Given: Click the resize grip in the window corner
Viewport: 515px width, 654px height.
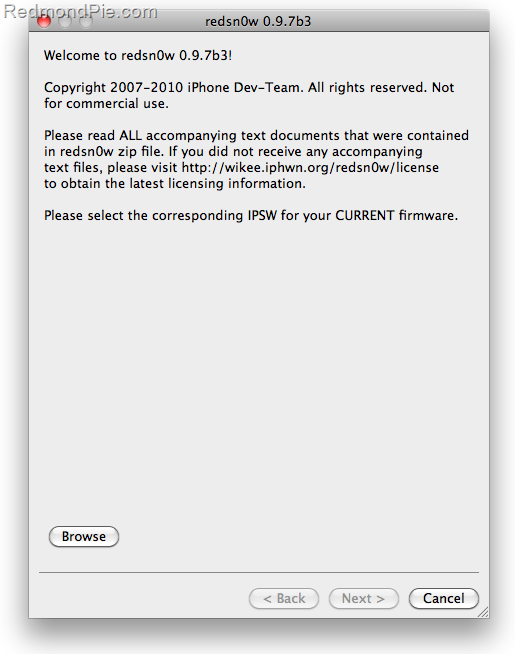Looking at the screenshot, I should pyautogui.click(x=483, y=612).
